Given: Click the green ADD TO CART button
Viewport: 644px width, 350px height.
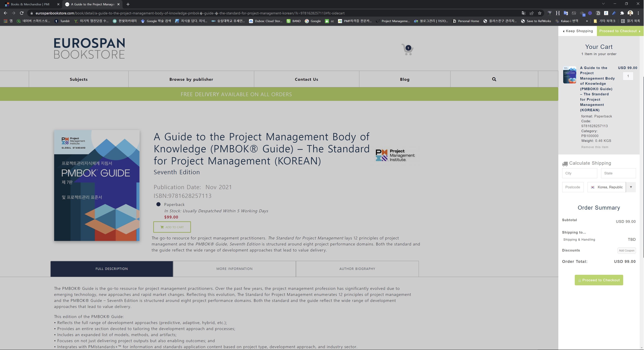Looking at the screenshot, I should click(x=172, y=227).
